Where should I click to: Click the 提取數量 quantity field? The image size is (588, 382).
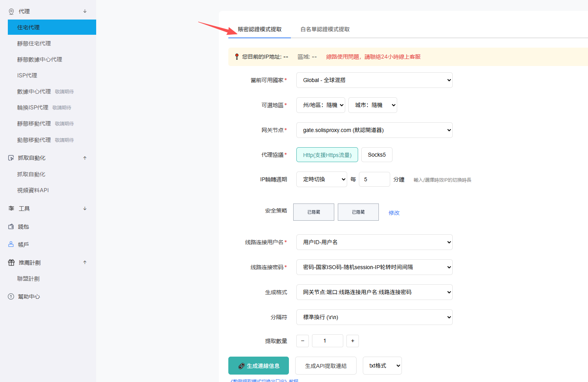click(x=328, y=341)
